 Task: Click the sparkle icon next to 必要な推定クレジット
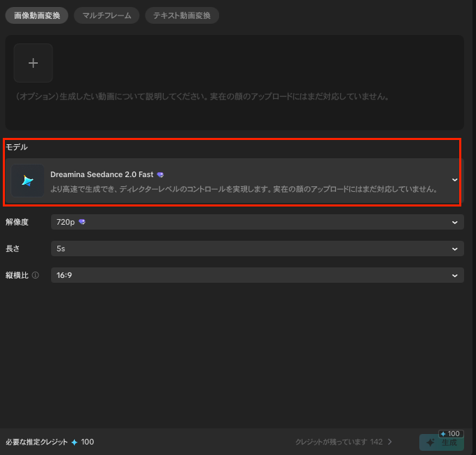(74, 442)
